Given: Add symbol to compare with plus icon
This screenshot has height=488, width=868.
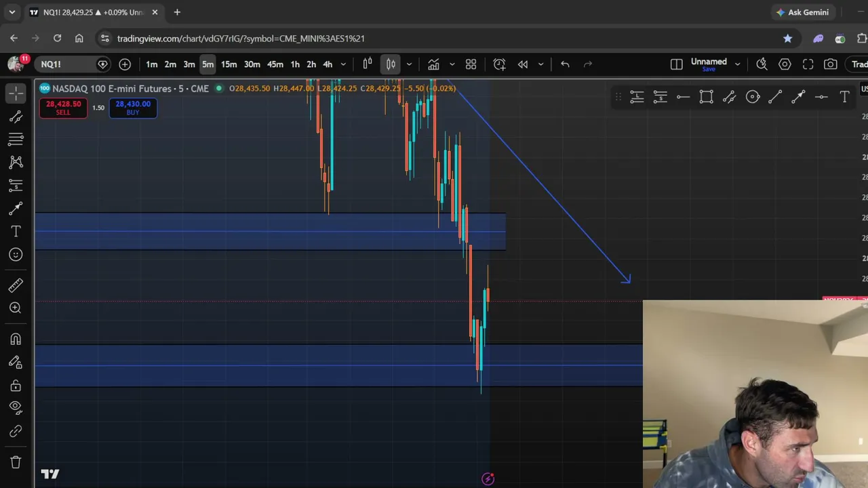Looking at the screenshot, I should point(125,64).
